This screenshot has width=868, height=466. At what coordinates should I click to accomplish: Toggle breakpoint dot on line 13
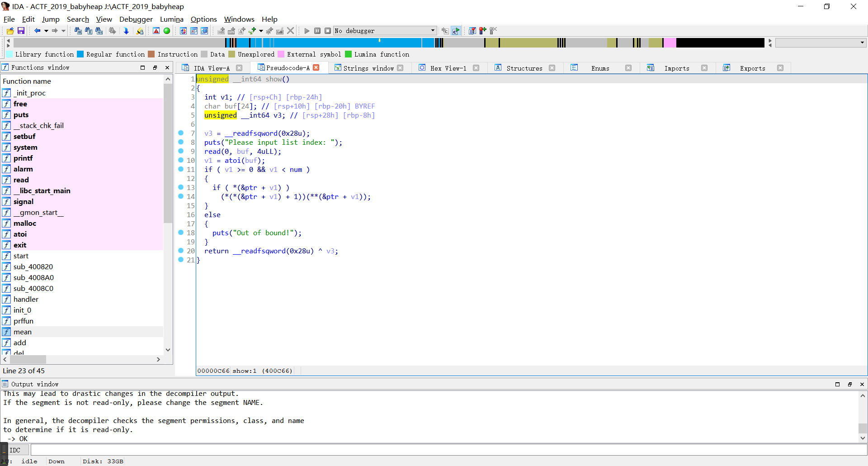[181, 187]
